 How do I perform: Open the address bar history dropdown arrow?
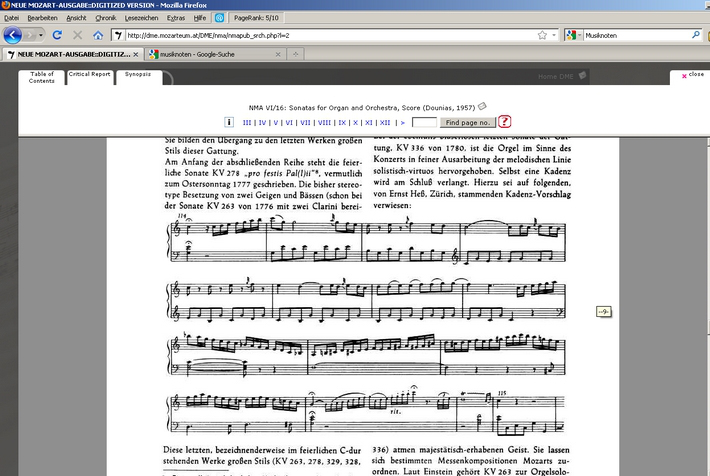tap(554, 35)
